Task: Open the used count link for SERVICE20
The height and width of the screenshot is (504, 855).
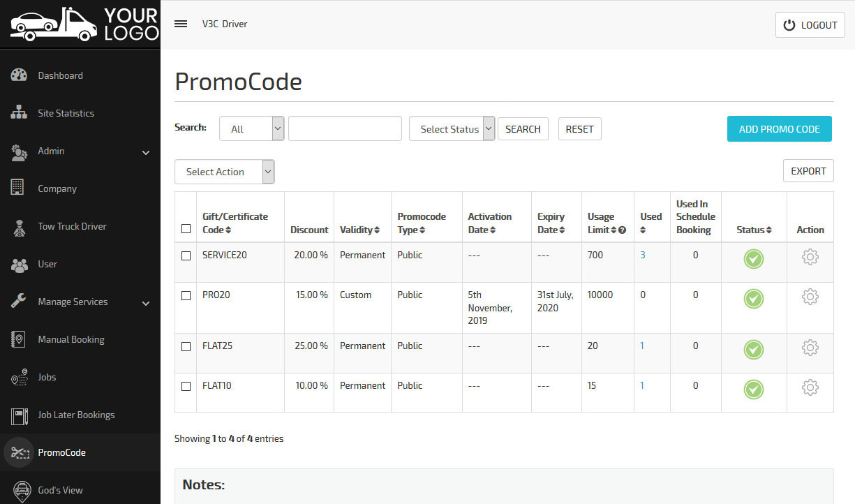Action: coord(643,255)
